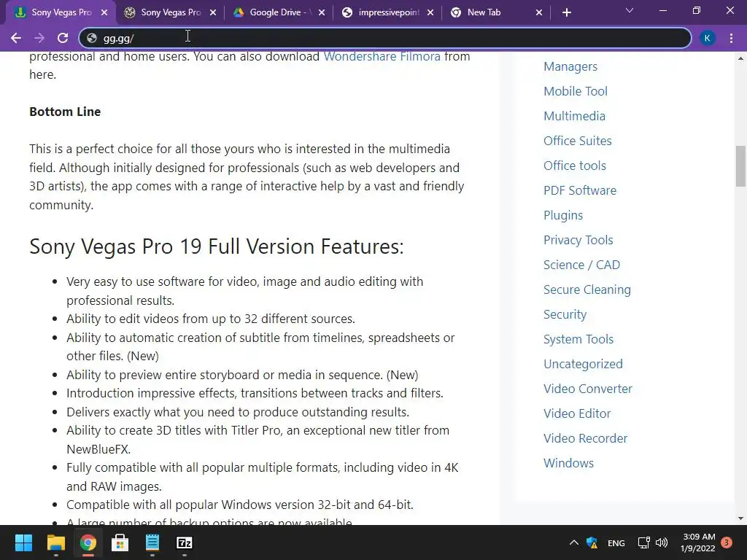Open network settings tray icon
The width and height of the screenshot is (747, 560).
tap(643, 542)
